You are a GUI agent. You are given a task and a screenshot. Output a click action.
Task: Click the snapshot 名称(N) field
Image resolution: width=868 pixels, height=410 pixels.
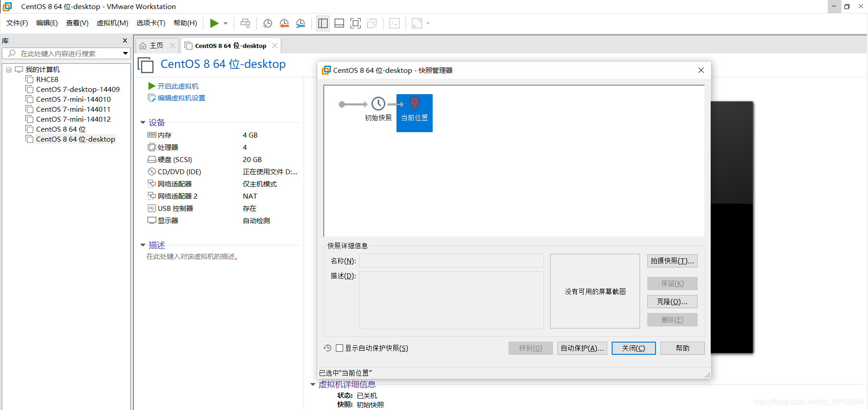(x=451, y=261)
